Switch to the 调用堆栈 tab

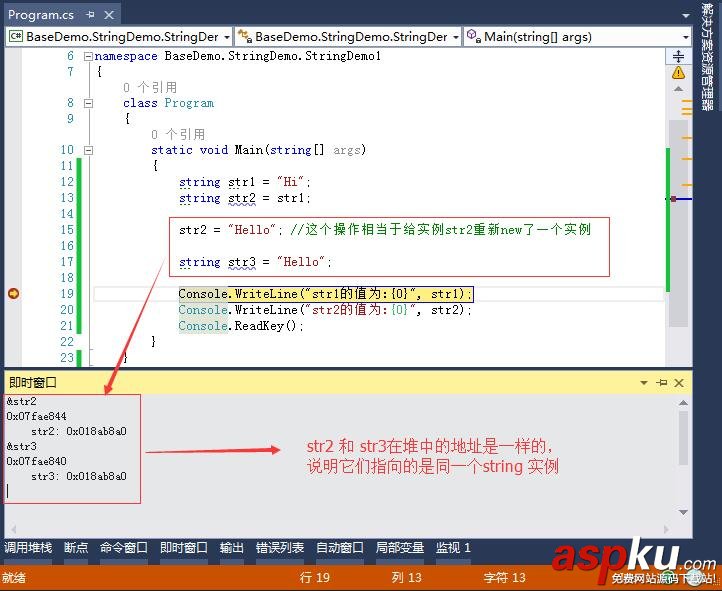coord(28,548)
